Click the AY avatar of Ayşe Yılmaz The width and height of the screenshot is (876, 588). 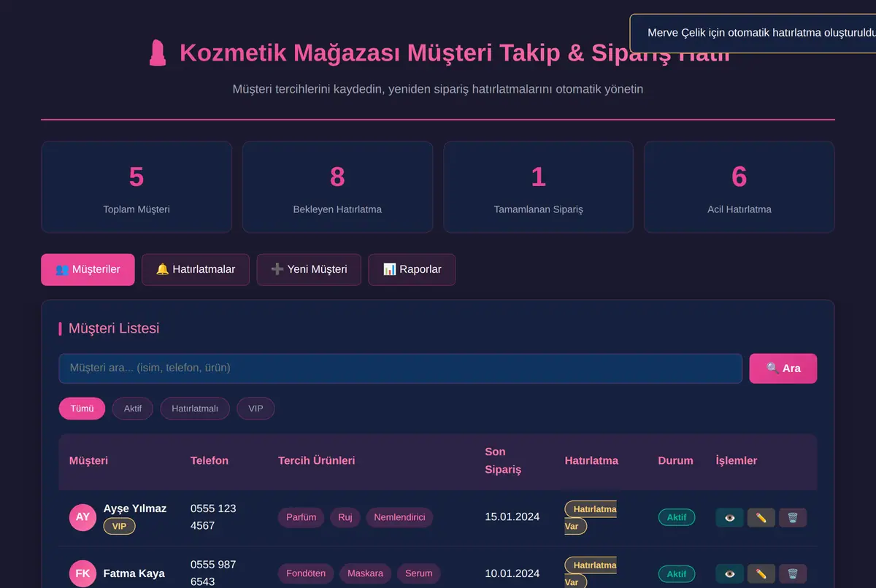(x=83, y=517)
